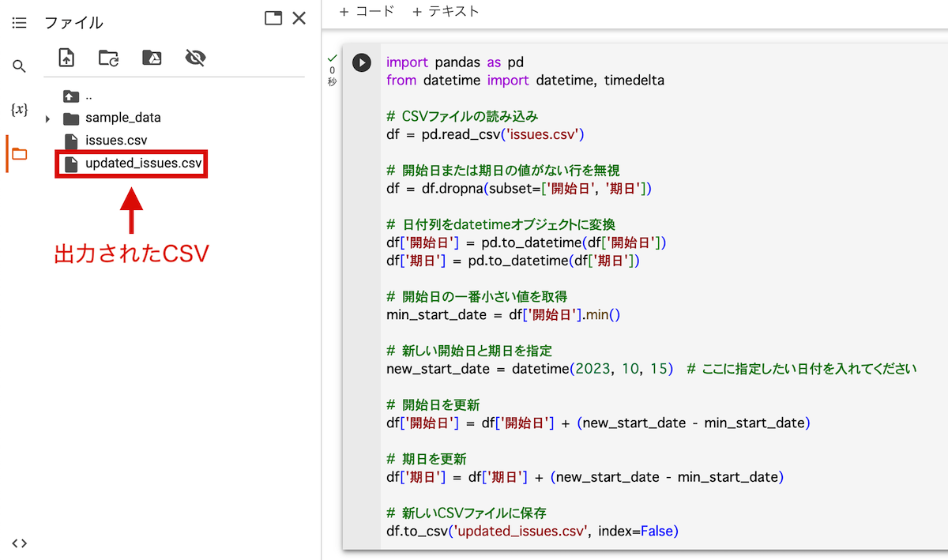948x560 pixels.
Task: Click the upload file icon
Action: pos(66,58)
